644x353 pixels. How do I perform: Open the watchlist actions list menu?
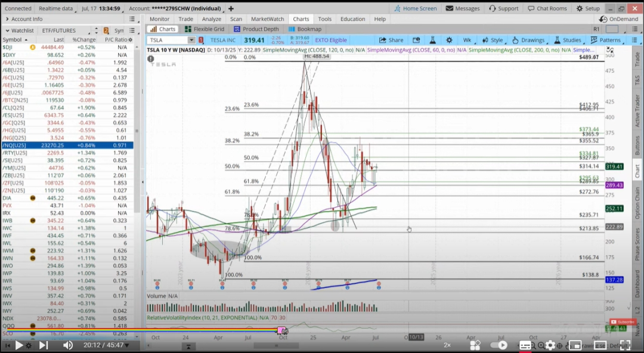click(132, 30)
